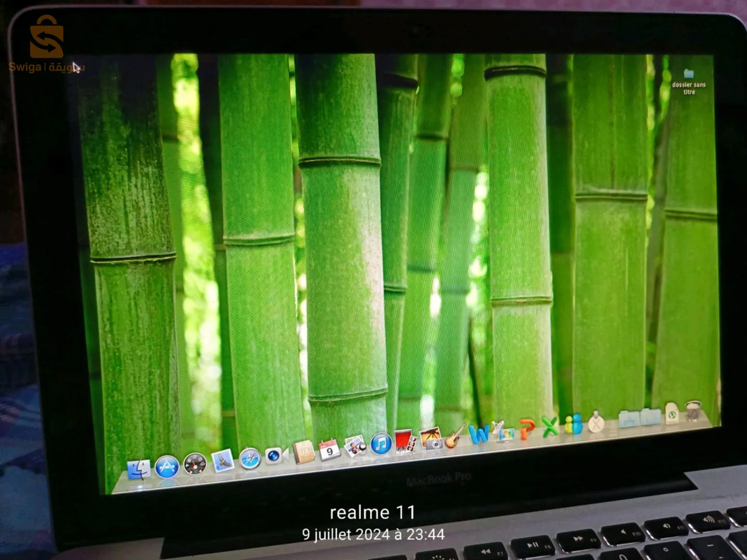Open the Dashboard gauge icon

[195, 464]
